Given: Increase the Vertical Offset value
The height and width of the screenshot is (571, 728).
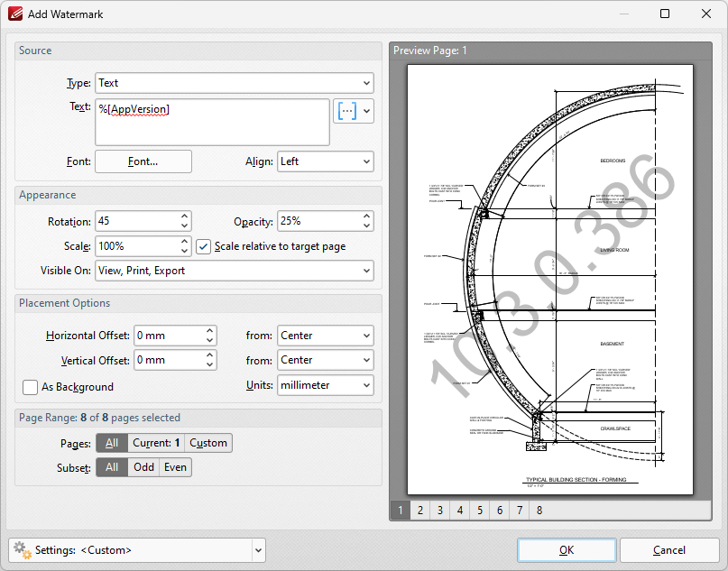Looking at the screenshot, I should coord(209,355).
